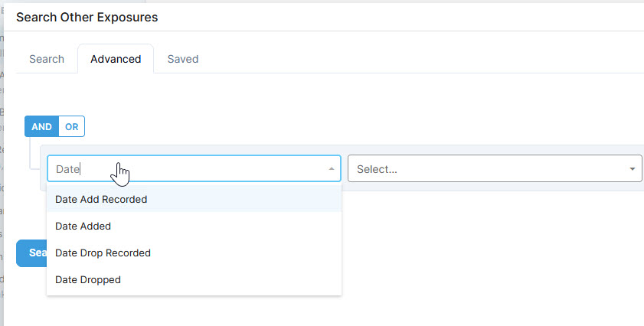Click the connector line beneath the AND button
644x326 pixels.
pyautogui.click(x=30, y=152)
